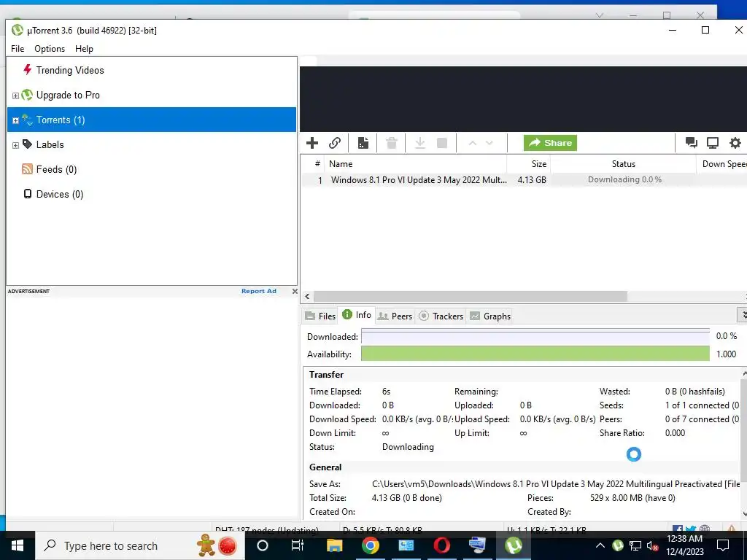The height and width of the screenshot is (560, 747).
Task: Click the scrollbar left arrow in torrent list
Action: coord(307,296)
